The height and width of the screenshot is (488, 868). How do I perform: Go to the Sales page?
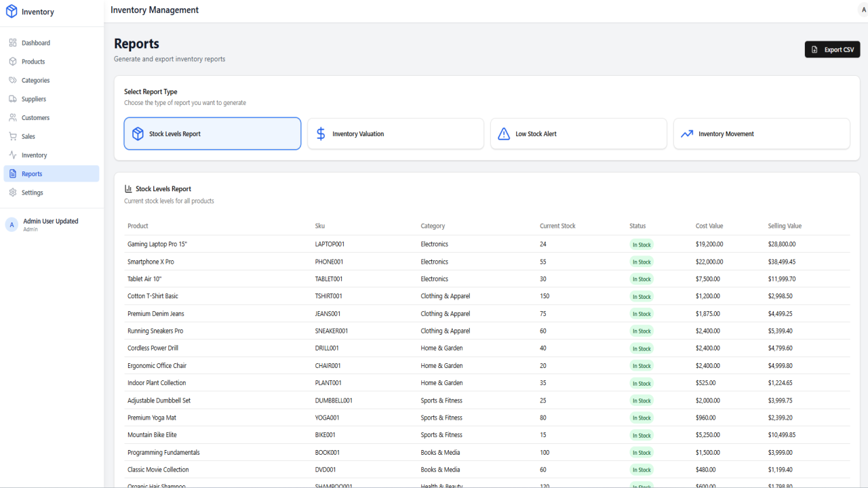(52, 136)
